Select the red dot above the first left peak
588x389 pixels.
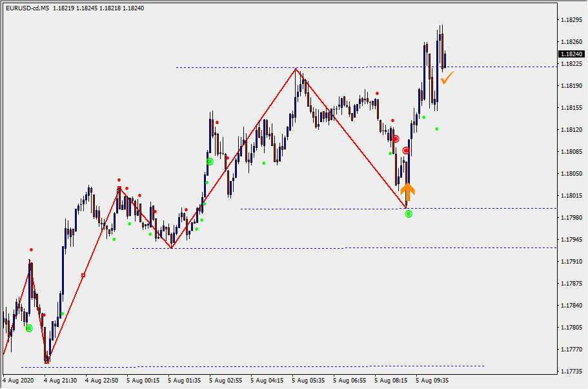click(x=31, y=249)
